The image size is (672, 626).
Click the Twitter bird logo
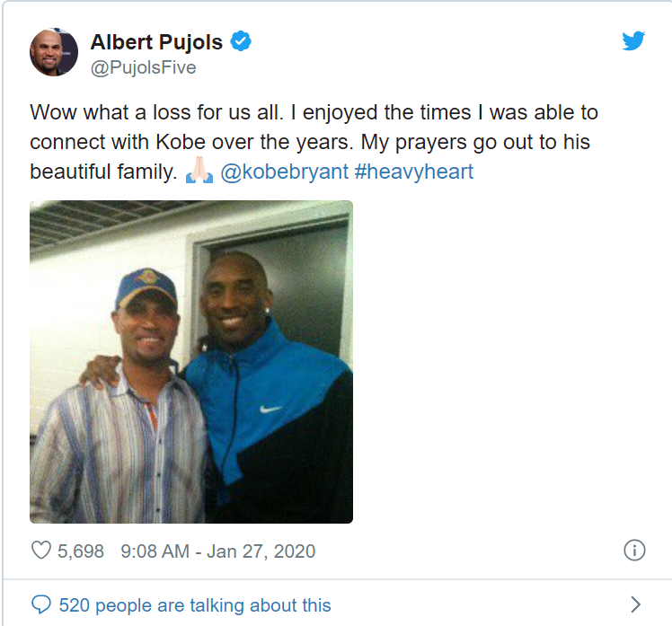(x=633, y=41)
